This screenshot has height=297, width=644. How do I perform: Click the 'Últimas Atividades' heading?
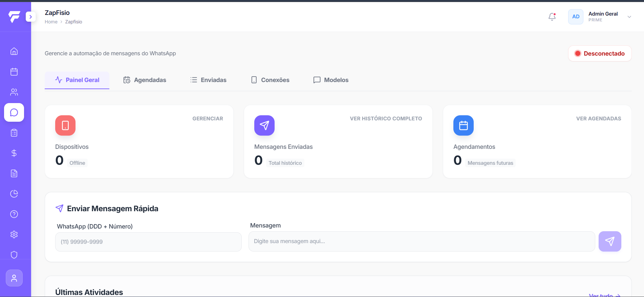point(89,292)
